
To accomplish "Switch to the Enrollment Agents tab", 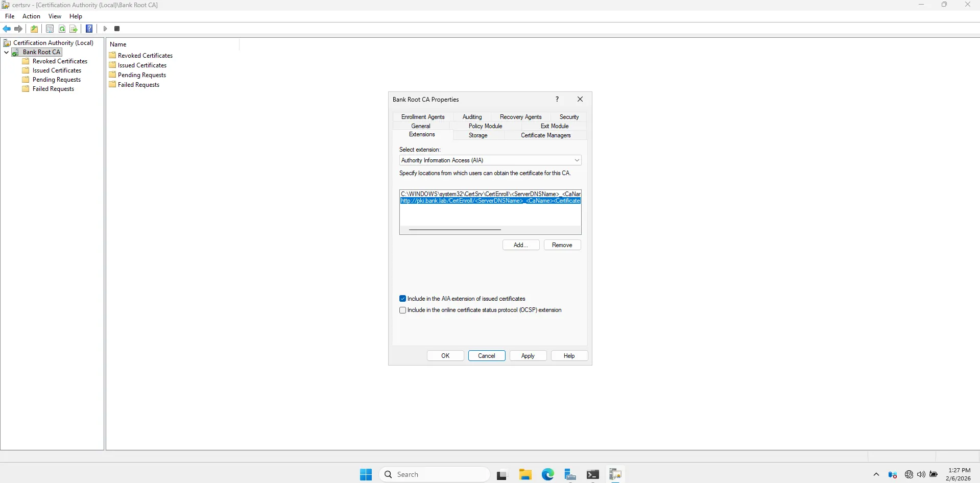I will [x=423, y=117].
